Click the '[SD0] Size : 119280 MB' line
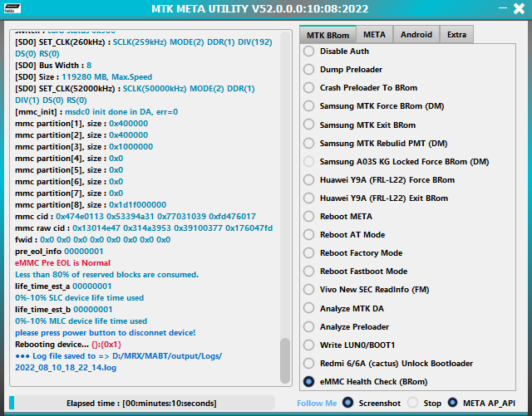 pyautogui.click(x=83, y=77)
